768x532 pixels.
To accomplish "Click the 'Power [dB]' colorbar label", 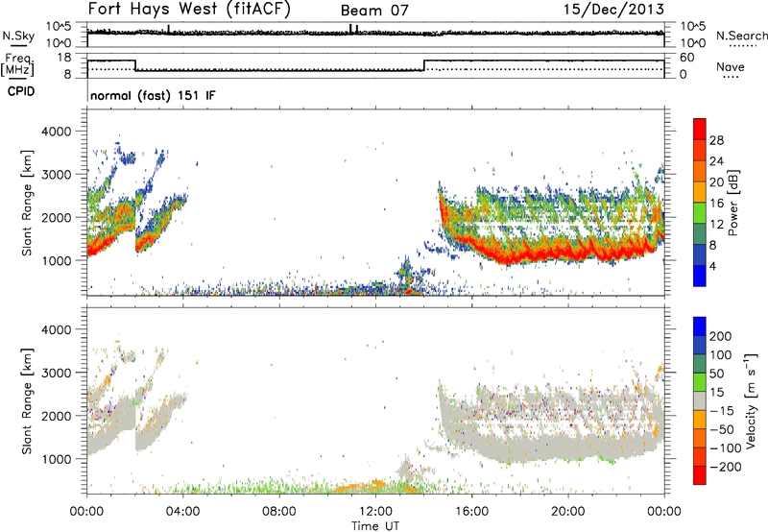I will [x=733, y=203].
